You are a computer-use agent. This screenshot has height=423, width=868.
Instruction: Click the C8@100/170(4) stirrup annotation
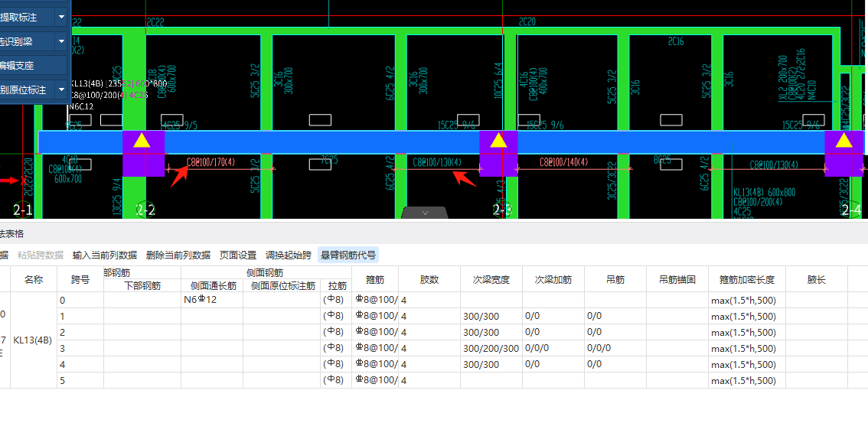point(211,162)
